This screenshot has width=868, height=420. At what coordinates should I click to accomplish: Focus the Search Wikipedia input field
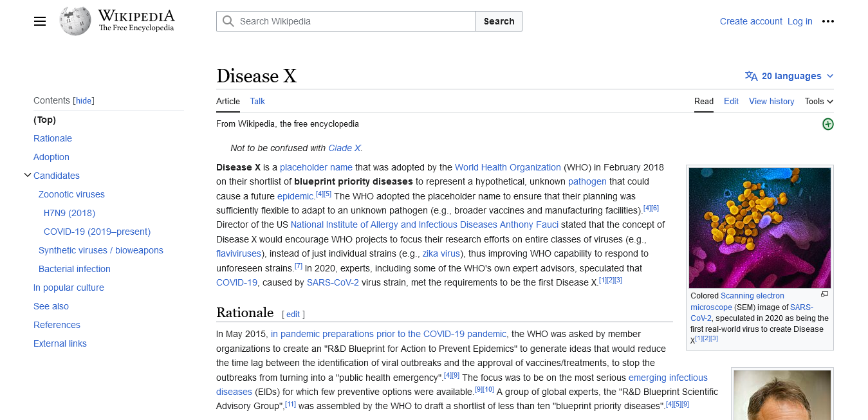pos(346,21)
